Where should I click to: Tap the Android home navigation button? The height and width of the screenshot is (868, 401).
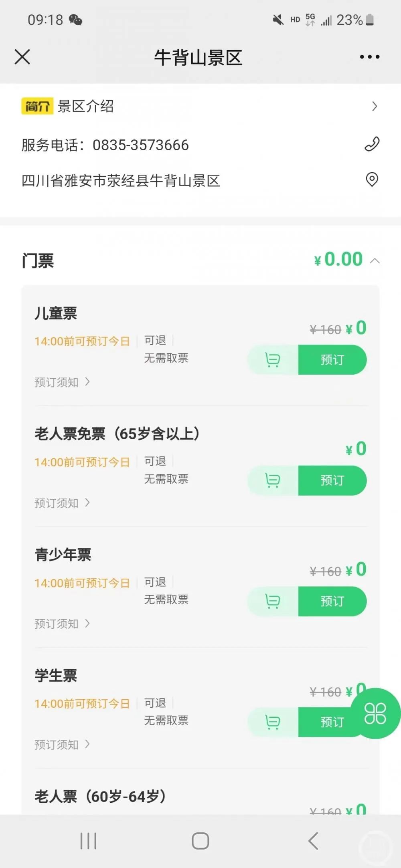point(200,841)
